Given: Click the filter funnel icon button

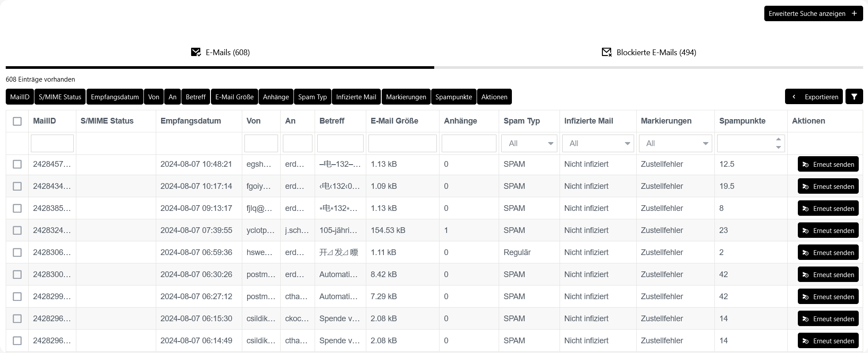Looking at the screenshot, I should (854, 97).
